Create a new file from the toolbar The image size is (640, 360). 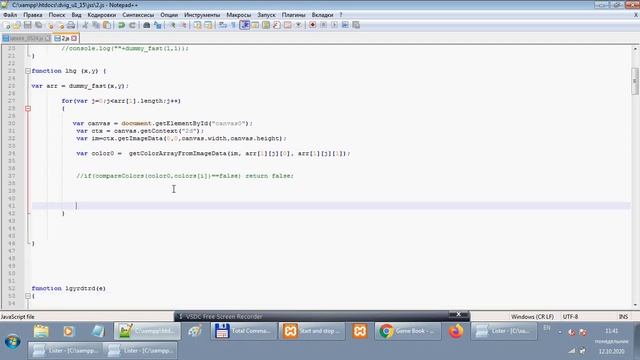click(x=6, y=25)
